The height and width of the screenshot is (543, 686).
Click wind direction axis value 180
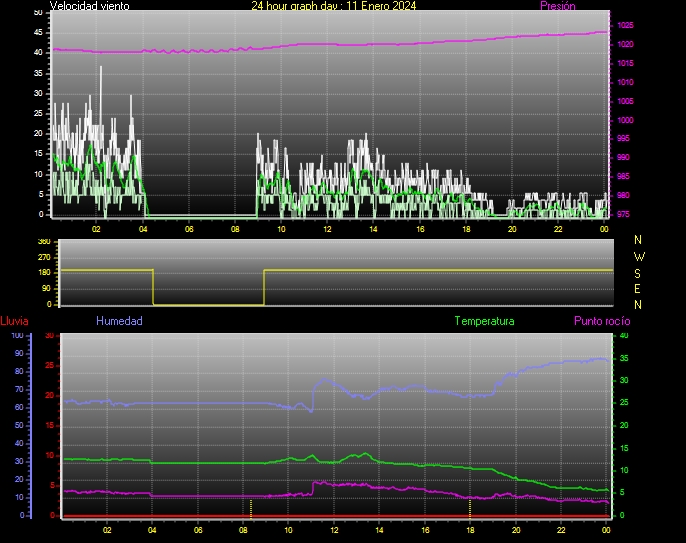44,273
